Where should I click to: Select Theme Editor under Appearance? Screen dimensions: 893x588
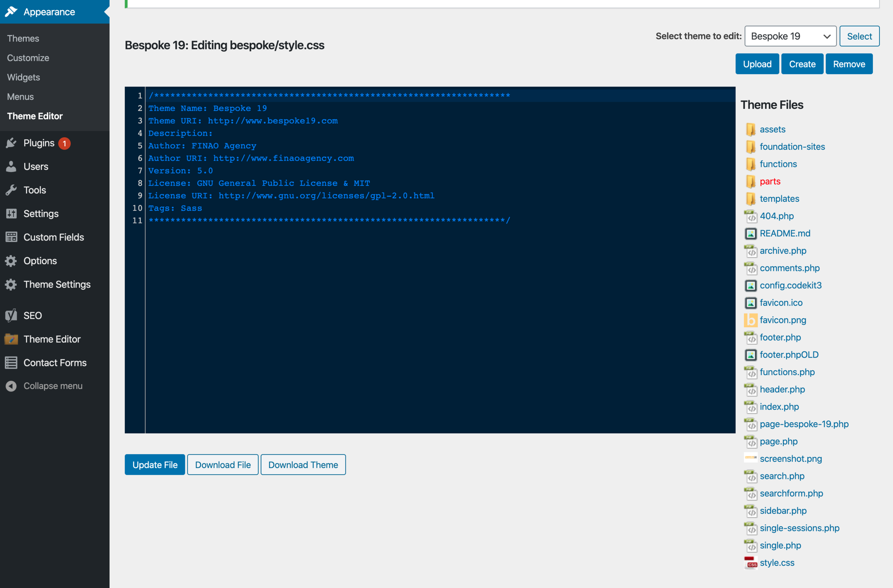(35, 116)
